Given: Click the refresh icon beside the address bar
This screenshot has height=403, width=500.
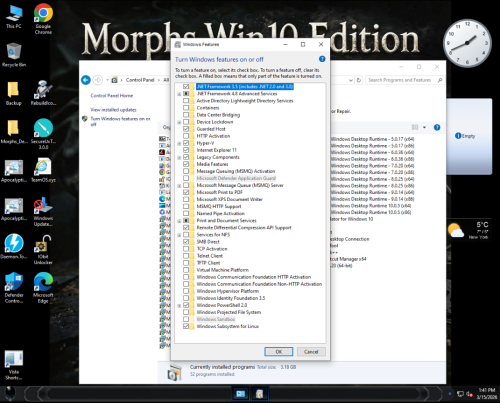Looking at the screenshot, I should (359, 80).
